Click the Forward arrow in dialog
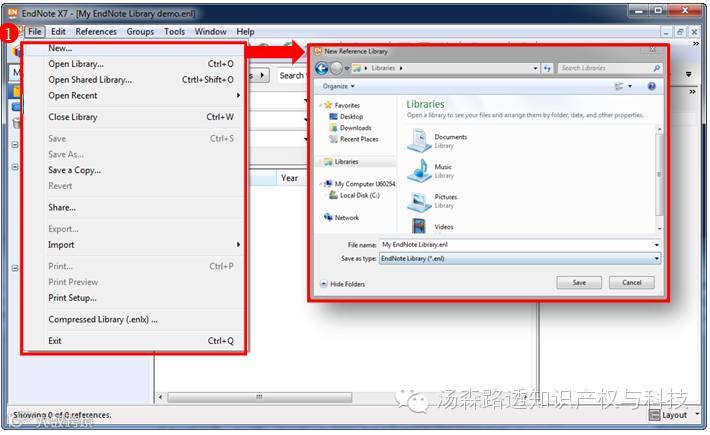Viewport: 710px width, 435px height. point(336,68)
